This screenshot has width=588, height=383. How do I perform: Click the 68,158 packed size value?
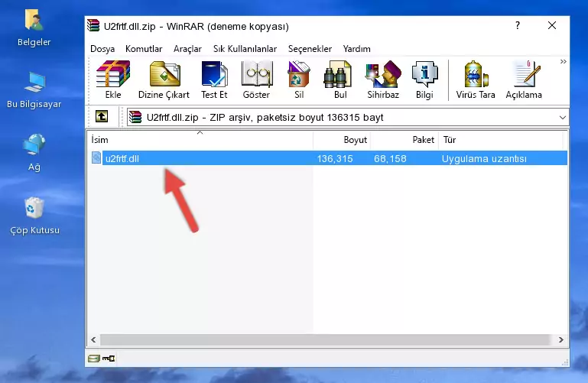[x=390, y=158]
